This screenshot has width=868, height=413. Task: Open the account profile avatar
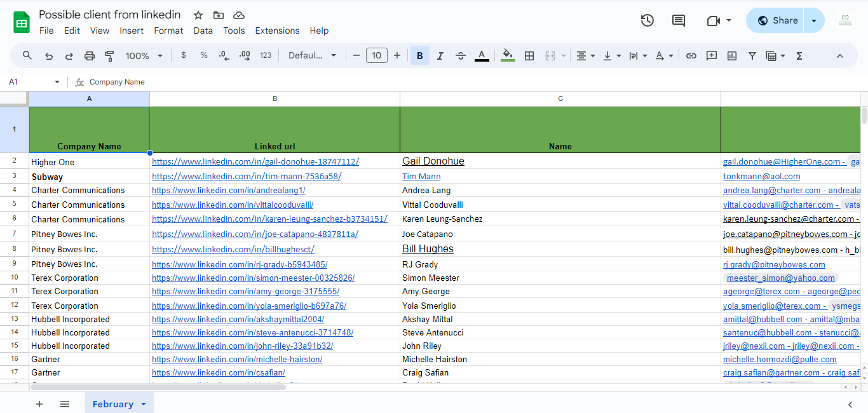845,20
